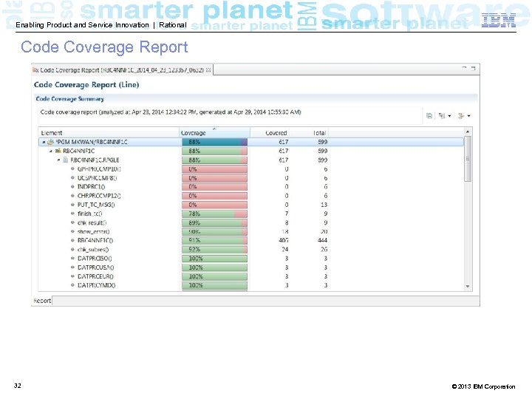Collapse the RBC4NNF1C module node
This screenshot has height=399, width=532.
pyautogui.click(x=51, y=151)
